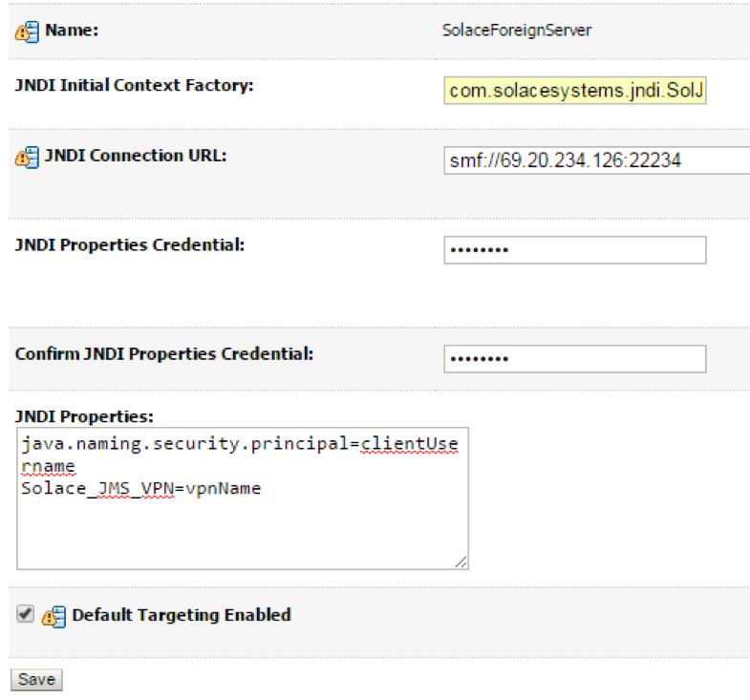Click the warning icon beside JNDI Connection URL
The height and width of the screenshot is (700, 750).
pos(27,157)
